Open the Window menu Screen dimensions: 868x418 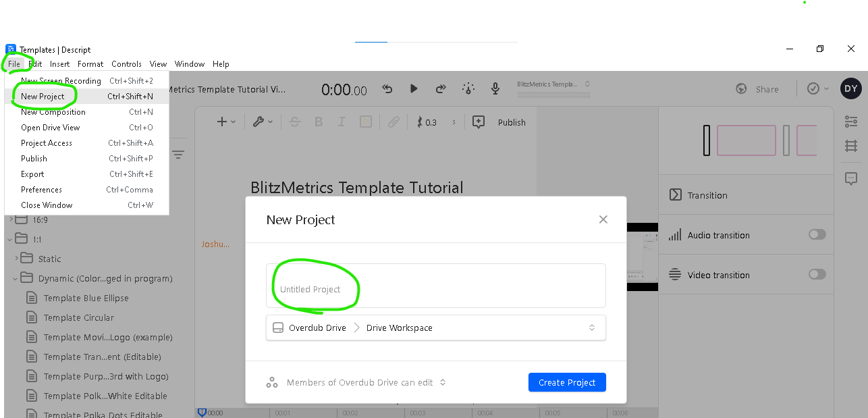(190, 64)
